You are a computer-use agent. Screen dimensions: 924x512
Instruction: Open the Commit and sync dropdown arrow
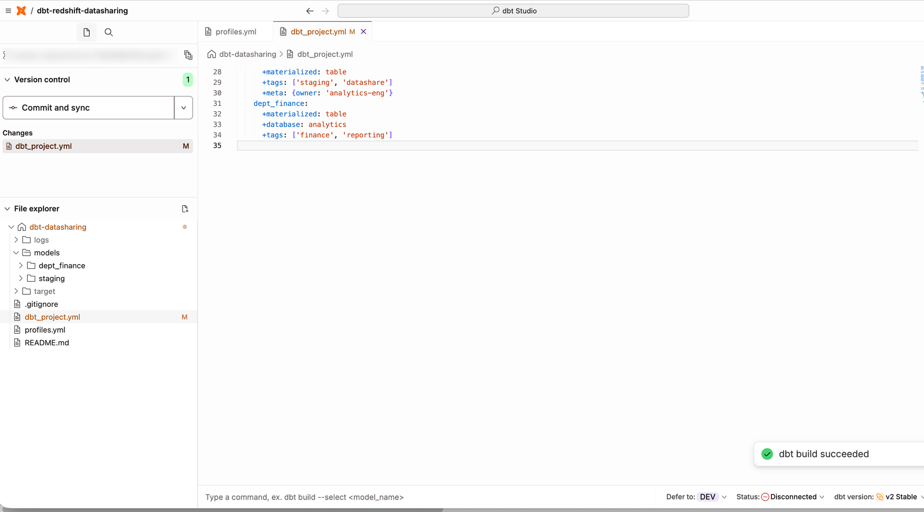click(x=183, y=108)
